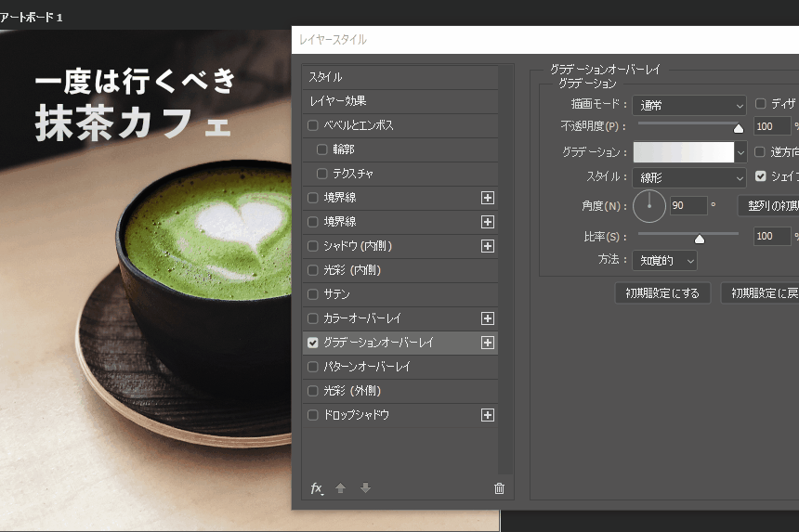799x532 pixels.
Task: Click the 不透明度 value field
Action: click(x=772, y=126)
